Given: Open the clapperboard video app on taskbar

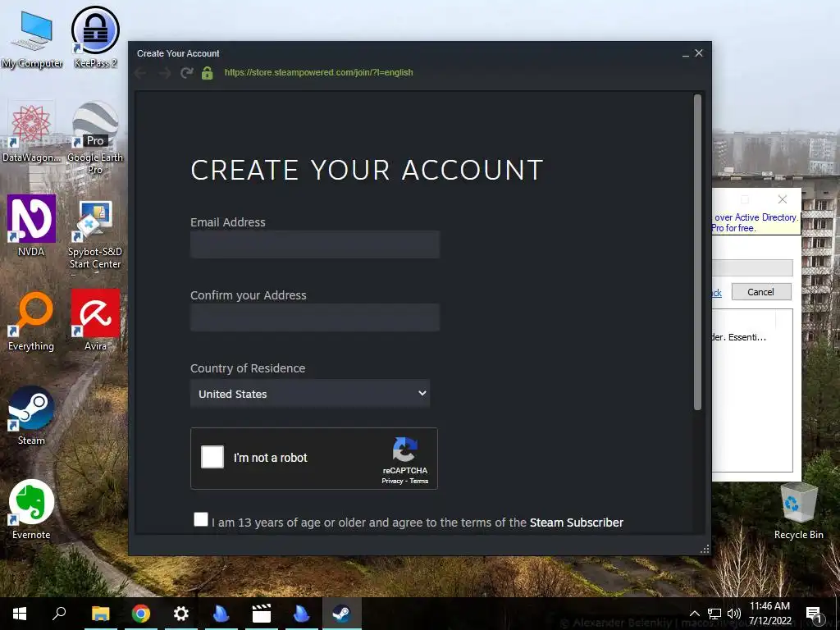Looking at the screenshot, I should coord(262,614).
